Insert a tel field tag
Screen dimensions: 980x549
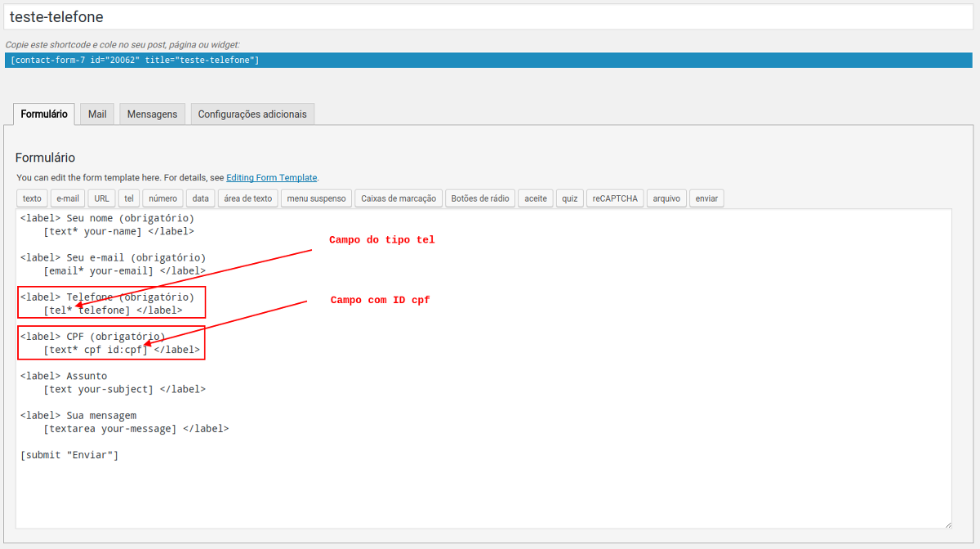pyautogui.click(x=128, y=198)
